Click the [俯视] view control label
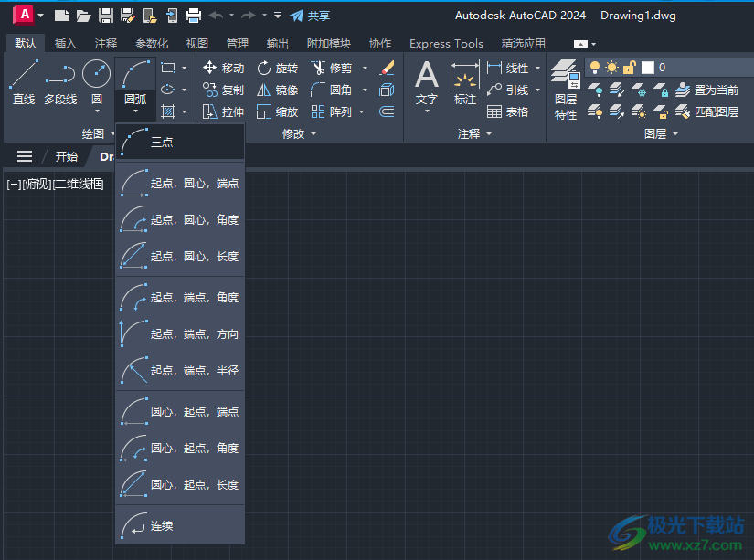This screenshot has width=754, height=560. point(36,185)
